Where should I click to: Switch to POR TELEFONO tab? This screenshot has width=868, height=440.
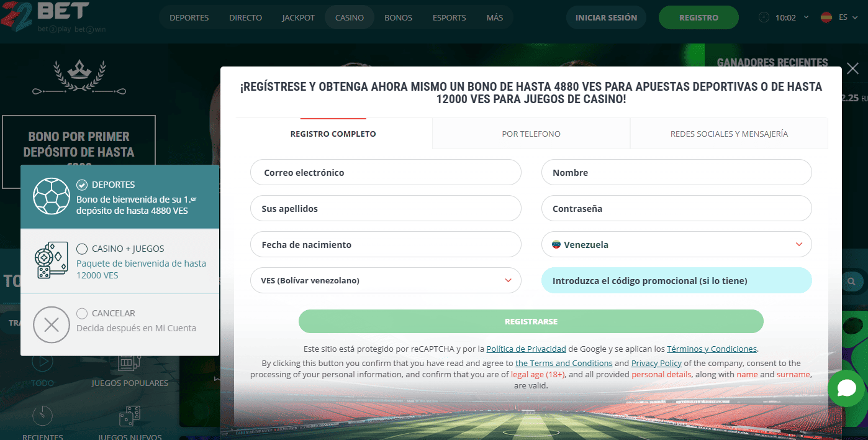[x=531, y=134]
